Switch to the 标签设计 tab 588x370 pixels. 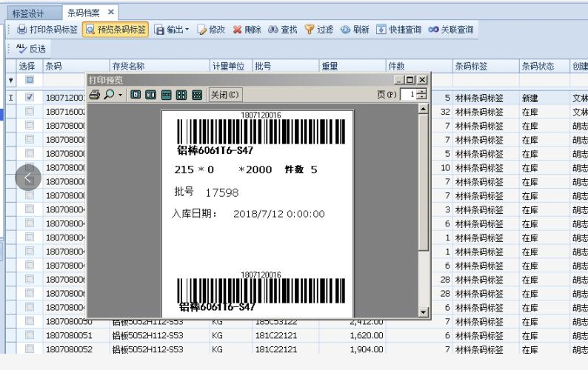pos(34,13)
